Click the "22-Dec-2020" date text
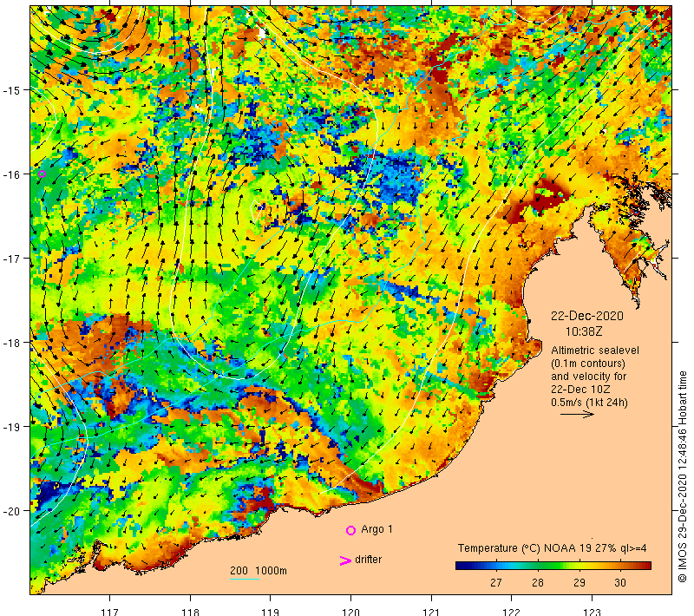Viewport: 694px width, 616px height. coord(587,316)
